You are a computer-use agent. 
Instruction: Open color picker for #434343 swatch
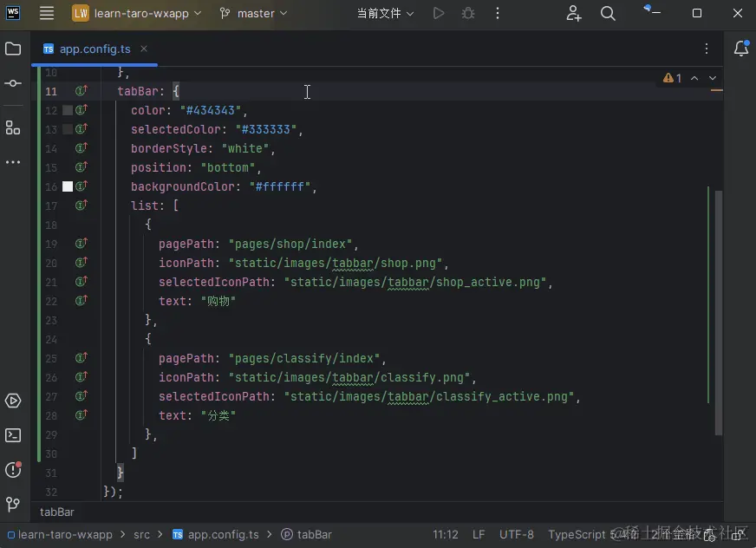68,110
